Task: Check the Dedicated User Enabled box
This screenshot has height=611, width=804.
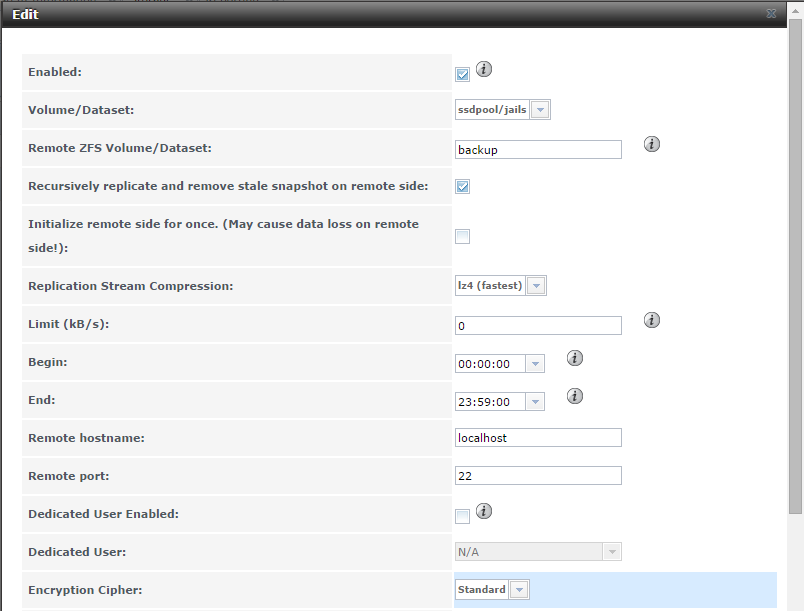Action: [462, 517]
